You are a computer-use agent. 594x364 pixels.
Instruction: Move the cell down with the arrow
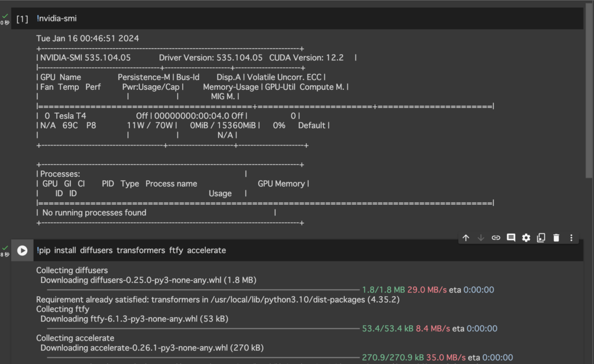481,238
